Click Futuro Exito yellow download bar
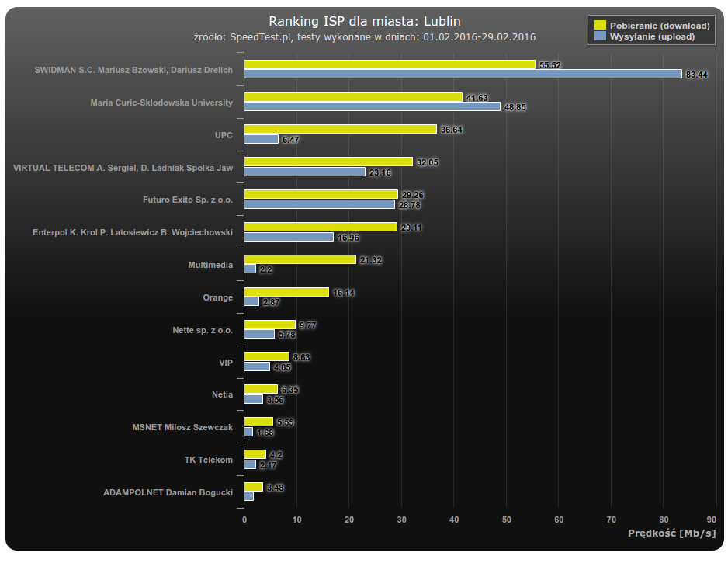Image resolution: width=728 pixels, height=563 pixels. pos(321,193)
